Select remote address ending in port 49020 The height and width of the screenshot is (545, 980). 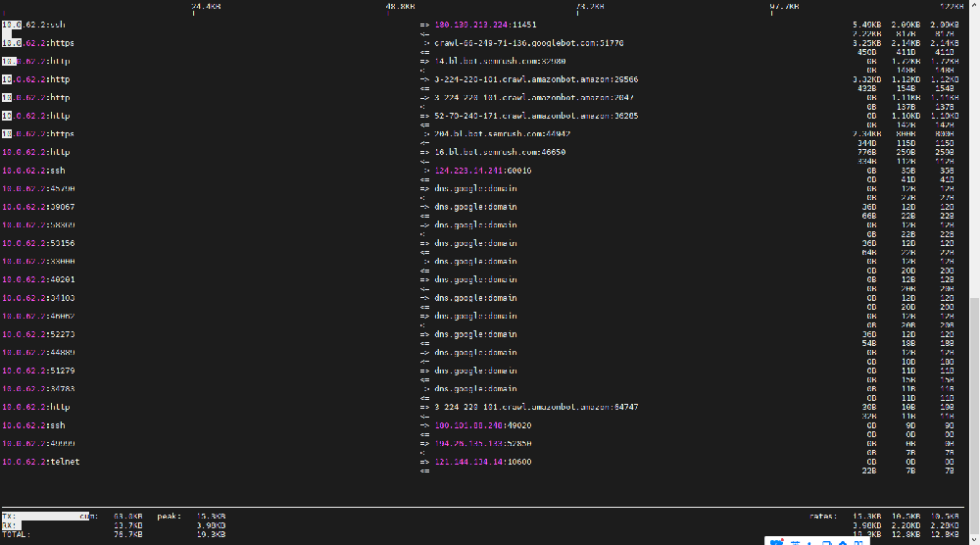[x=483, y=425]
